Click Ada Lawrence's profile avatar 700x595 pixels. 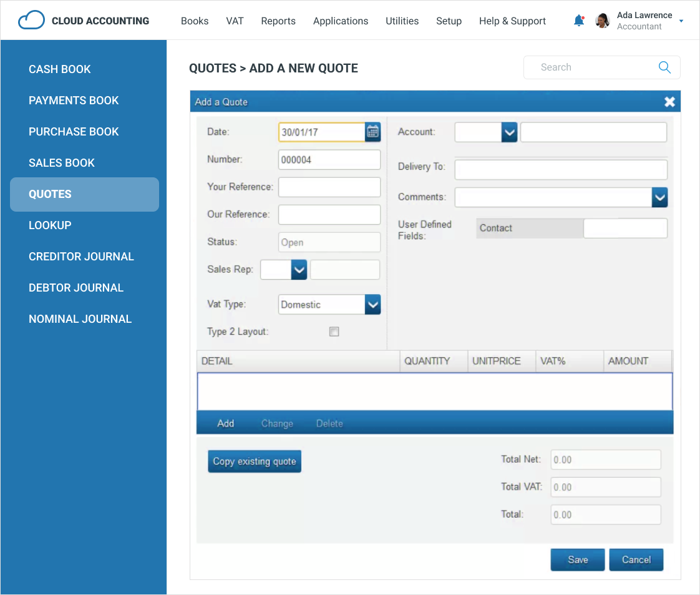click(602, 21)
